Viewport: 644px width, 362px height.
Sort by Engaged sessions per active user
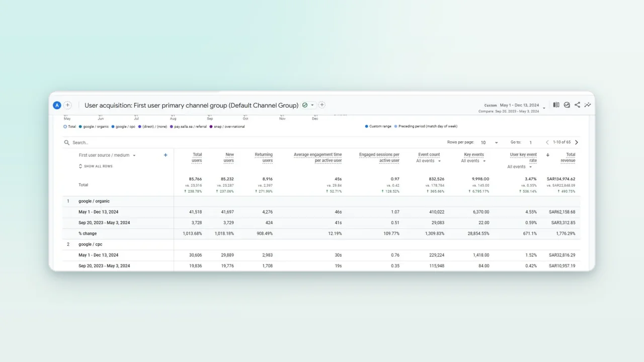(x=379, y=158)
